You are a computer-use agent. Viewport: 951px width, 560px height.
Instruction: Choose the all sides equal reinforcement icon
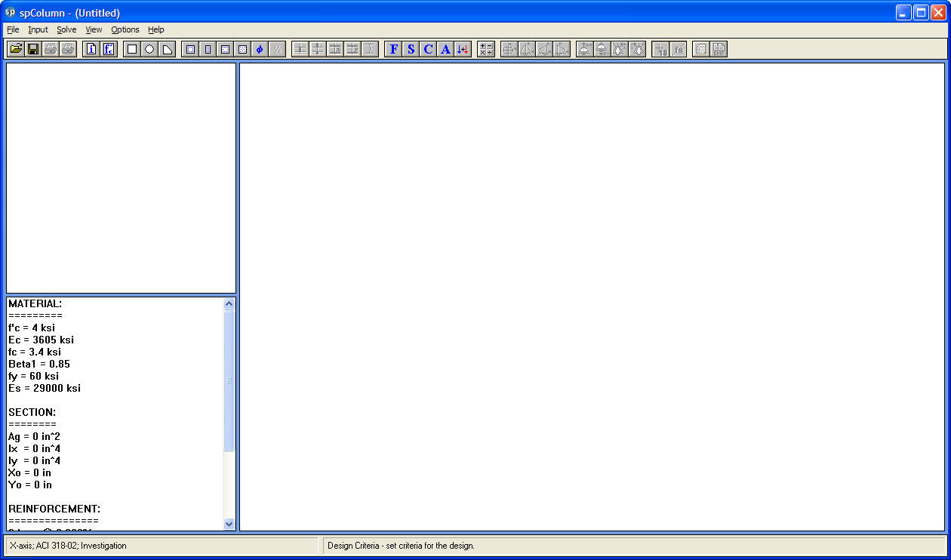point(190,49)
